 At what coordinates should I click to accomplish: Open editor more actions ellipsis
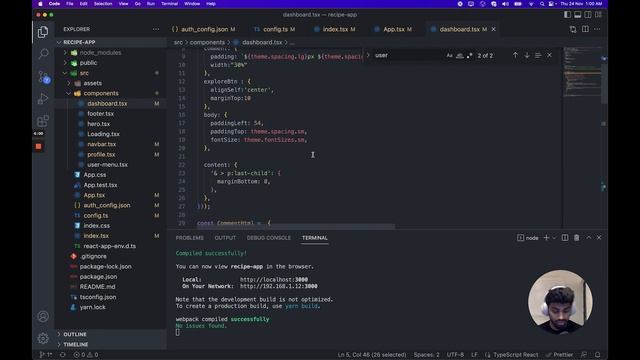(597, 29)
